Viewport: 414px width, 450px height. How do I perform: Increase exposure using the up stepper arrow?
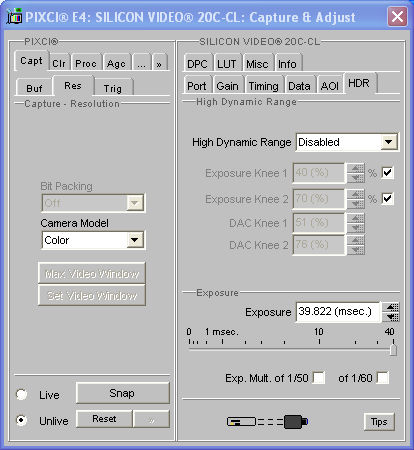pos(391,307)
